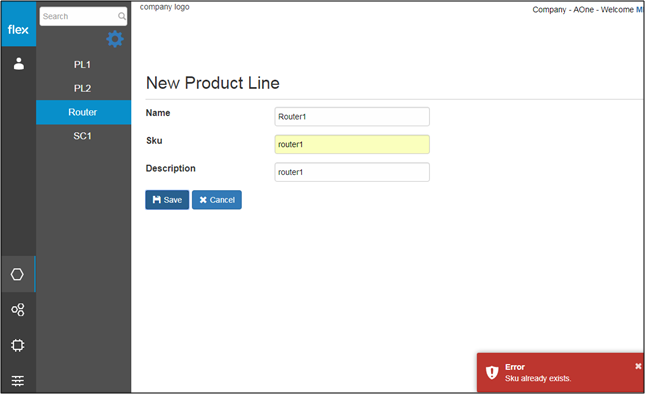
Task: Select the hexagon product line icon
Action: pyautogui.click(x=17, y=274)
